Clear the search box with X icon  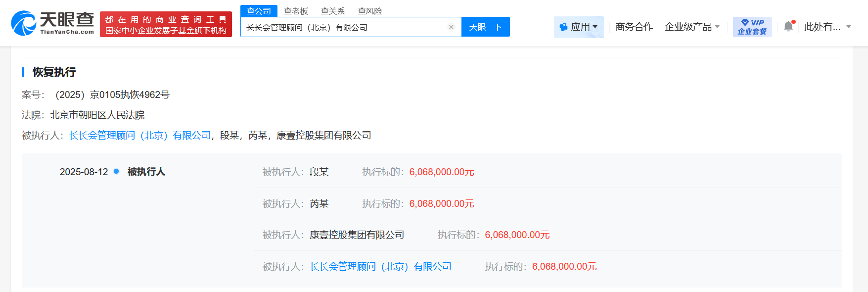[451, 27]
